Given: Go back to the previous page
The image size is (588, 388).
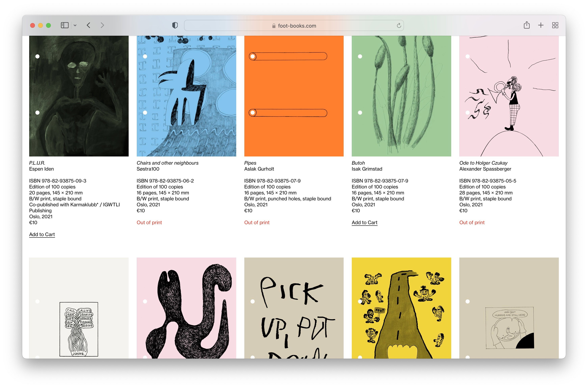Looking at the screenshot, I should (89, 25).
